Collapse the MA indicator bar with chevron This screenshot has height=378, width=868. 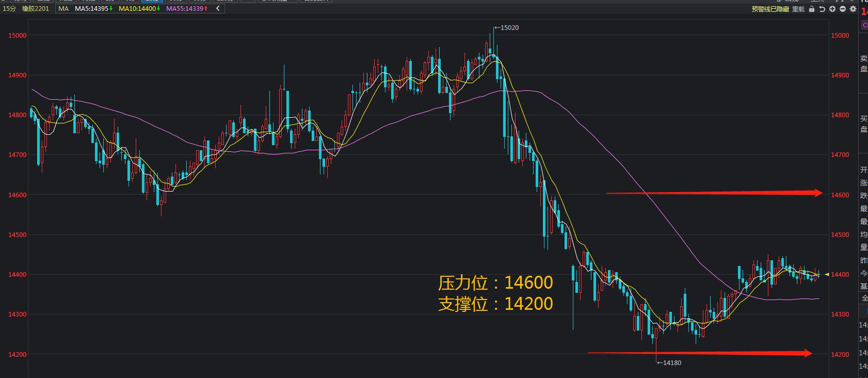(x=218, y=9)
